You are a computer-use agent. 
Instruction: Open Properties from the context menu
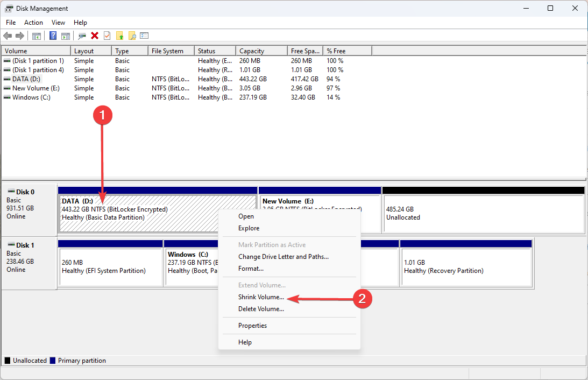(252, 325)
